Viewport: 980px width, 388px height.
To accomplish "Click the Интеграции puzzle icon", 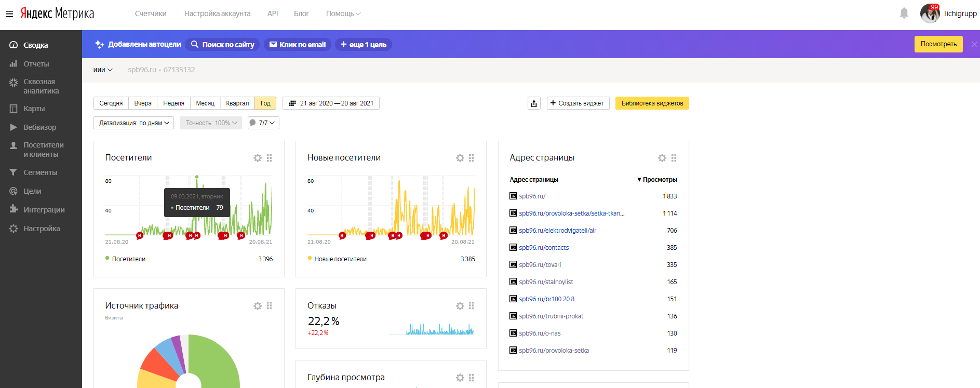I will pyautogui.click(x=14, y=209).
